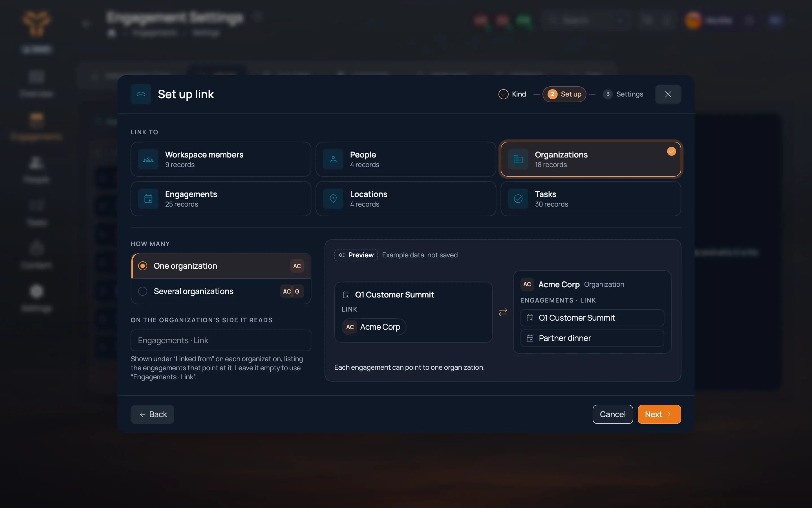The width and height of the screenshot is (812, 508).
Task: Choose Engagements 25 records card
Action: click(221, 199)
